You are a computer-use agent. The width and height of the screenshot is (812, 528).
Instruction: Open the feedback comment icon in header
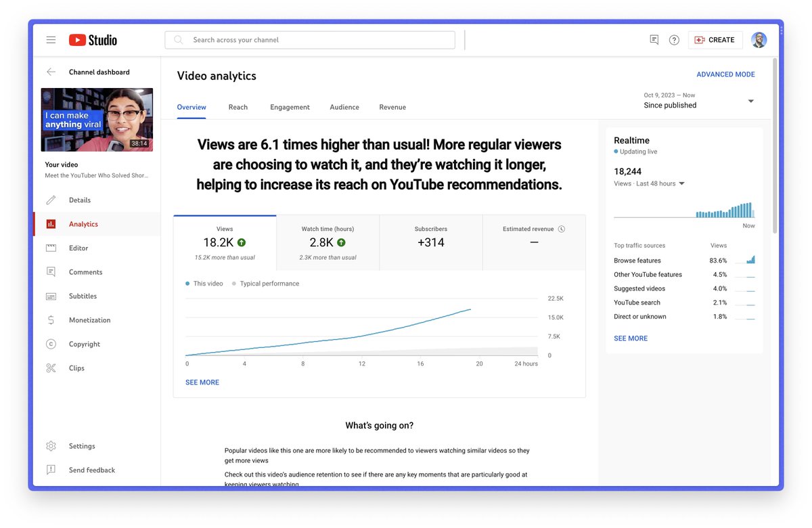[x=654, y=40]
